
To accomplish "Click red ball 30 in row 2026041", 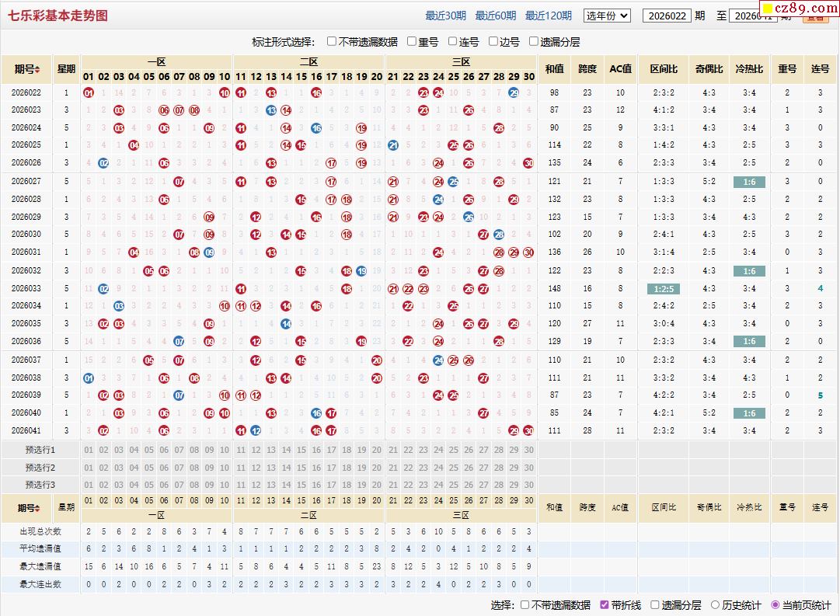I will (528, 430).
